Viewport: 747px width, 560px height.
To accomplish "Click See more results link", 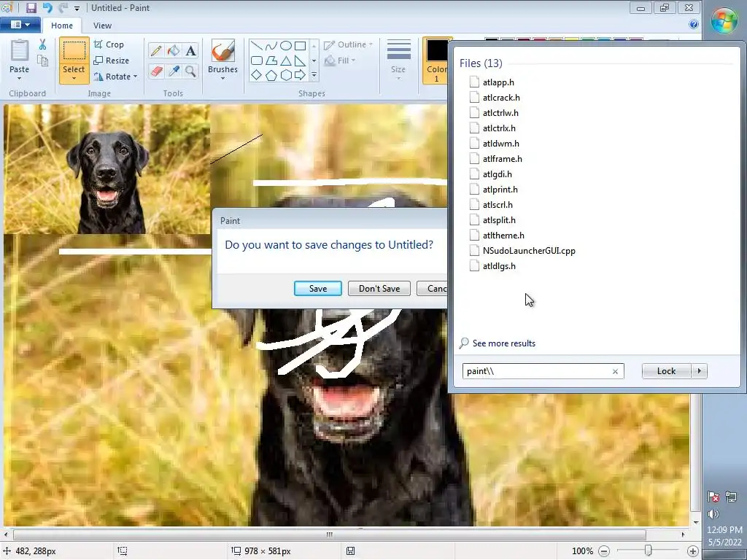I will point(503,343).
